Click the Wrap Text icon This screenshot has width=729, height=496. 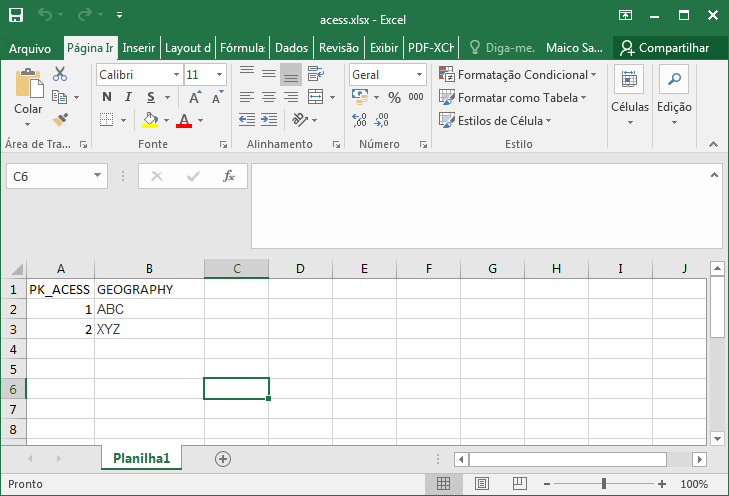point(316,74)
